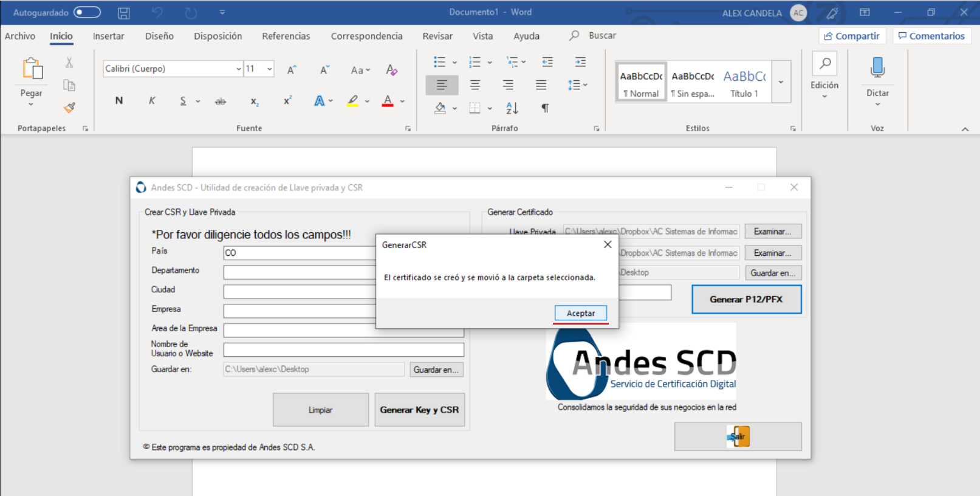Switch to the Referencias tab
The image size is (980, 496).
[x=286, y=36]
